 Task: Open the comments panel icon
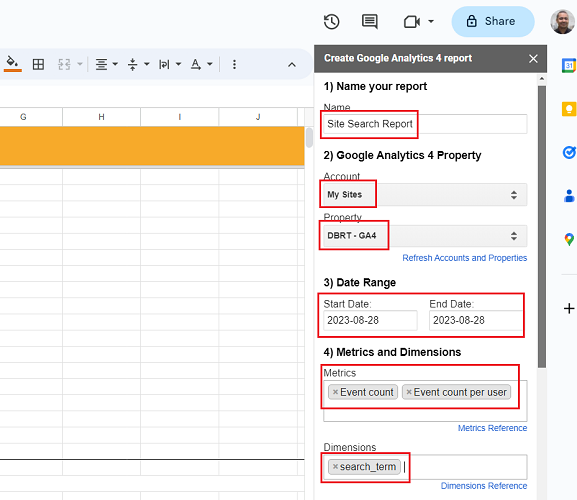pyautogui.click(x=369, y=22)
